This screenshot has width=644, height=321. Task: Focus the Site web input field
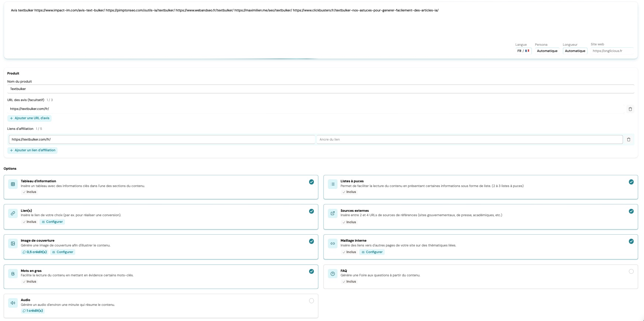tap(612, 51)
